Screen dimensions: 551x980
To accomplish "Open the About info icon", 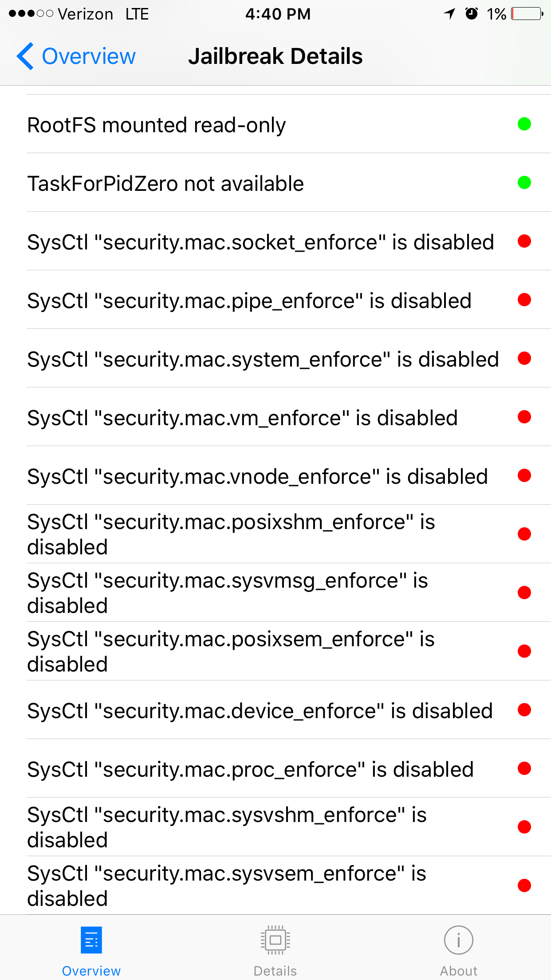I will [x=458, y=940].
